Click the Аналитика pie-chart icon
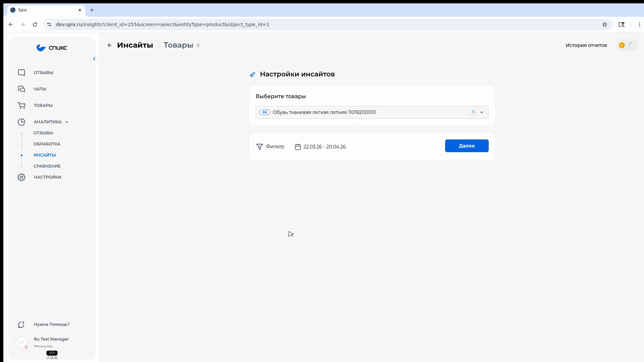The width and height of the screenshot is (644, 362). click(x=21, y=122)
